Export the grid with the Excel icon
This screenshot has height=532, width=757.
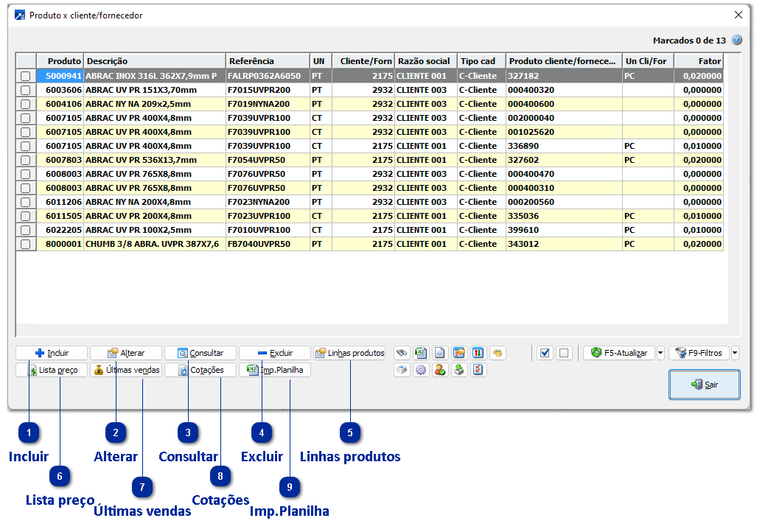pos(421,353)
